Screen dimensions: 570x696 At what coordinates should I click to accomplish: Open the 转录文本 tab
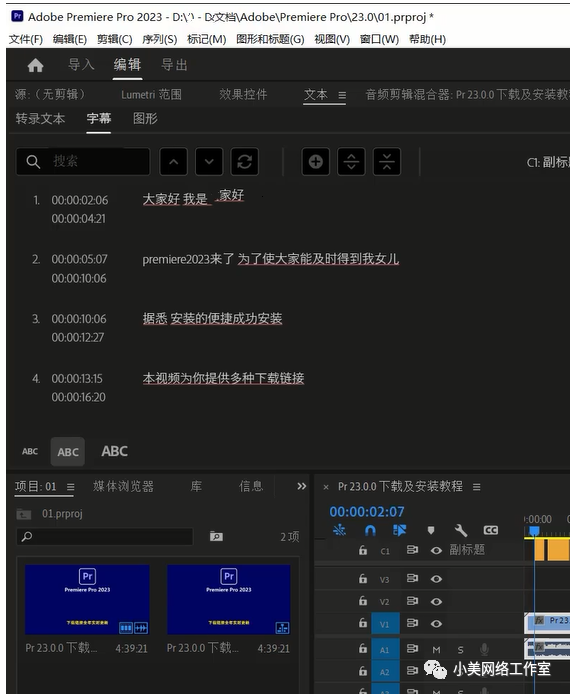(40, 119)
